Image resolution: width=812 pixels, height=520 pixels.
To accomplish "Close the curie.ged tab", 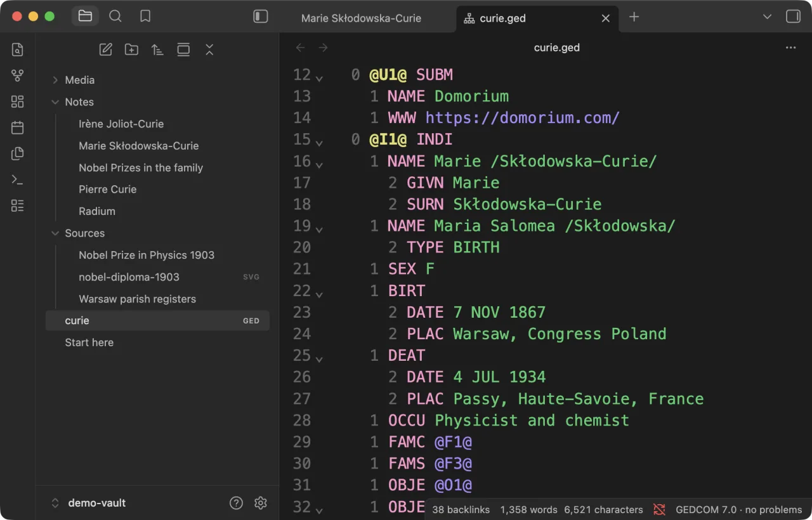I will coord(606,18).
